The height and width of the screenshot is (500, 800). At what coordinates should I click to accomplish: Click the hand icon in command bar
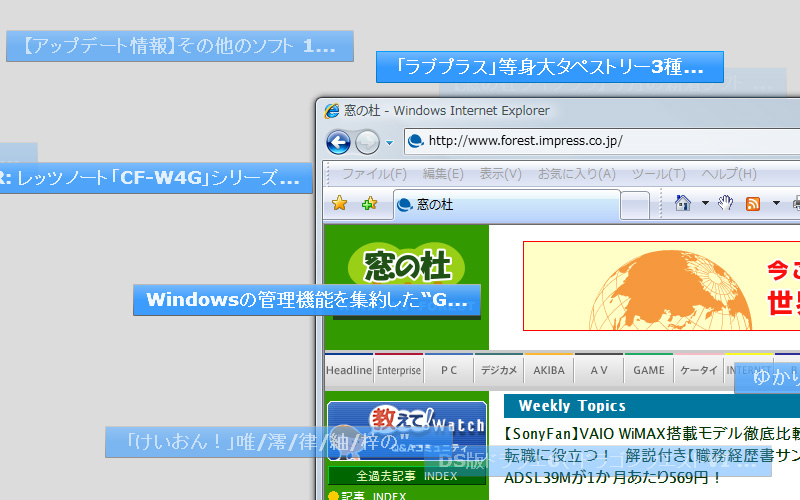tap(725, 203)
